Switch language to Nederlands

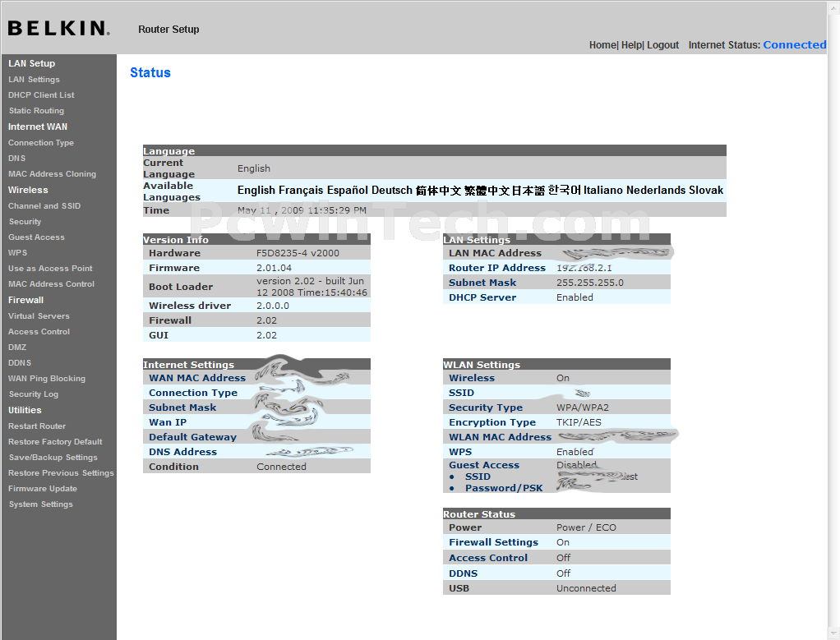(x=656, y=190)
